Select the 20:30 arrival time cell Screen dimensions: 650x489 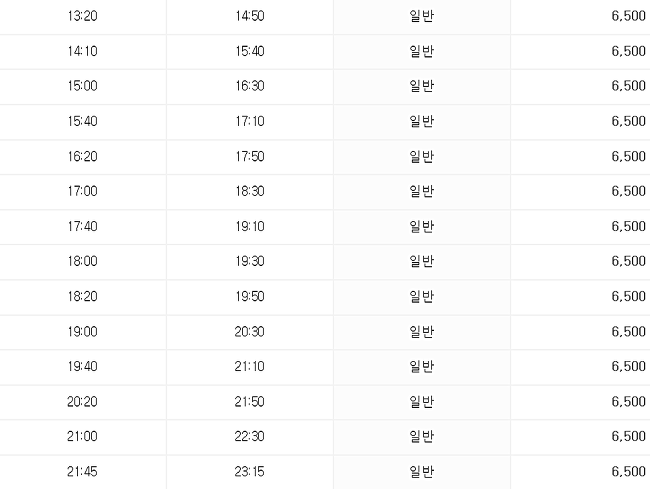click(250, 332)
